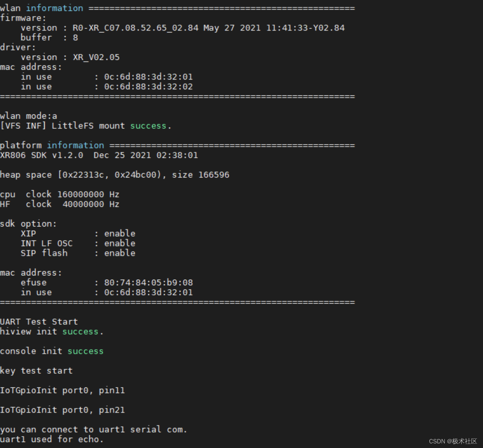Click 'uart1 used for echo.' line
Image resolution: width=483 pixels, height=448 pixels.
pos(52,439)
